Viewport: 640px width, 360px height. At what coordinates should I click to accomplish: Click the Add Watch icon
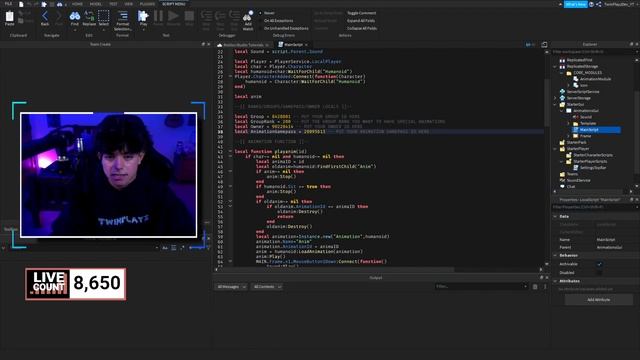[248, 17]
